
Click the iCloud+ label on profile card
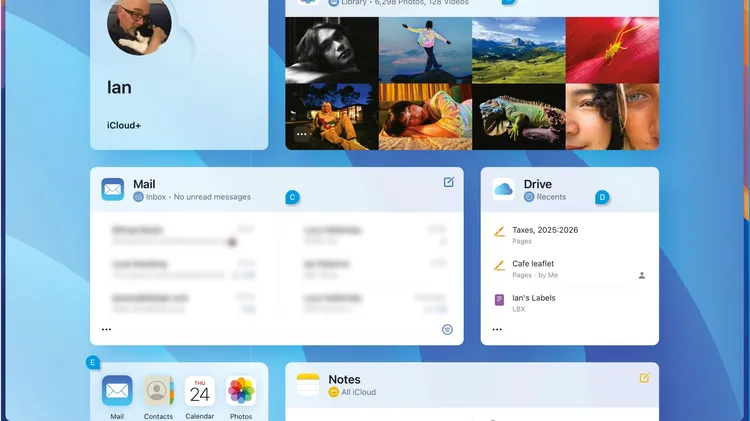click(124, 125)
